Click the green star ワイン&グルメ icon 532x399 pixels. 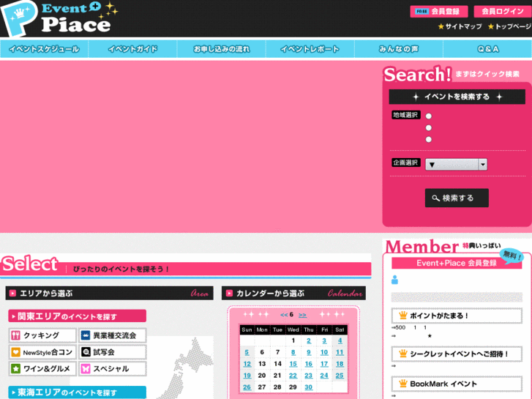coord(15,368)
